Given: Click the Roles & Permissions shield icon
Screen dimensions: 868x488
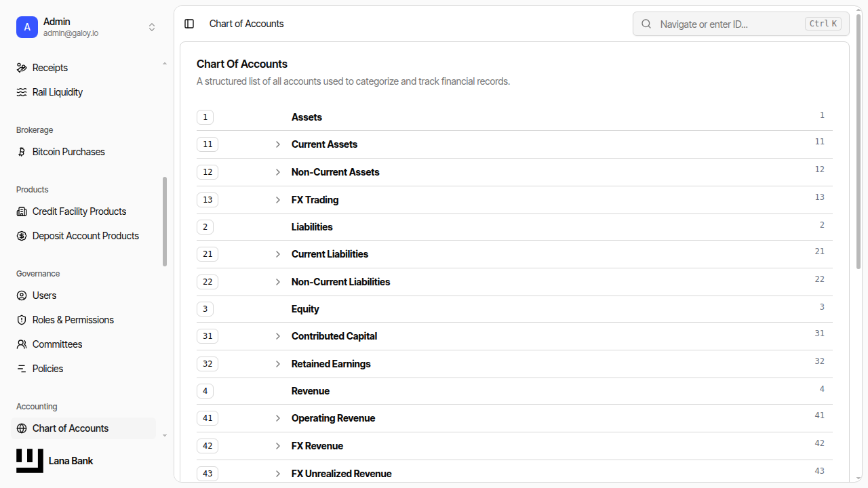Looking at the screenshot, I should pos(22,320).
